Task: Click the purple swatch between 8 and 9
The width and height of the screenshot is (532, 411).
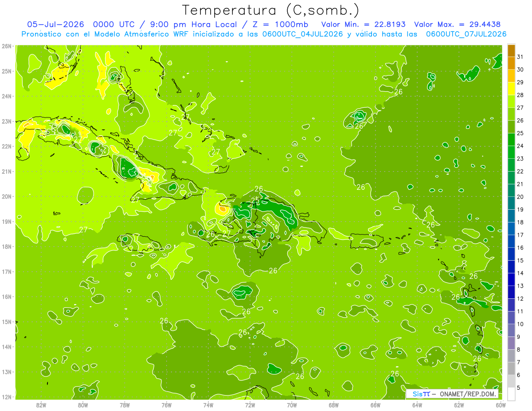Action: click(511, 343)
